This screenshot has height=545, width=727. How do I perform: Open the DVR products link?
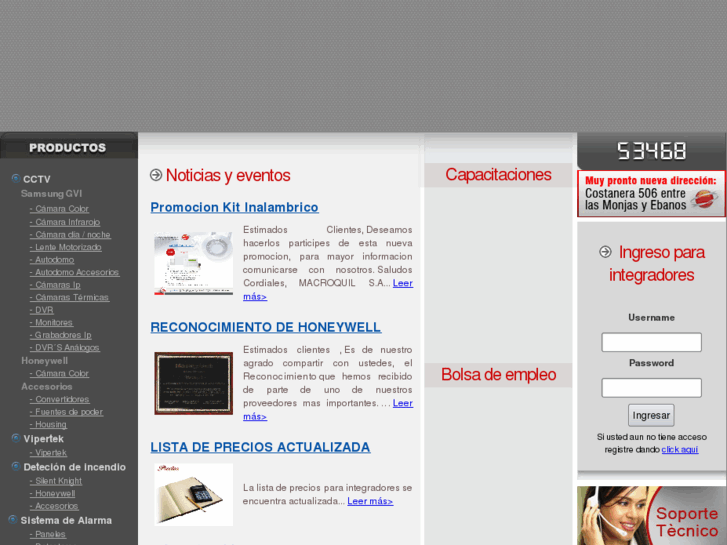[x=41, y=310]
